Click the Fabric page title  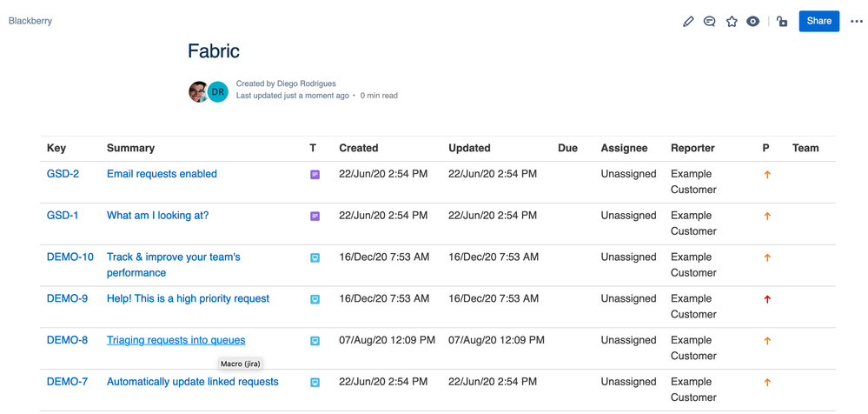(214, 51)
